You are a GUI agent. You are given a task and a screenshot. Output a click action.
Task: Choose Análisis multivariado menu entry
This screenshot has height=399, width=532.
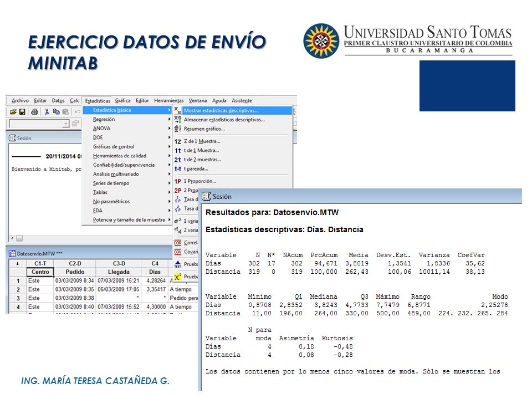click(x=127, y=174)
